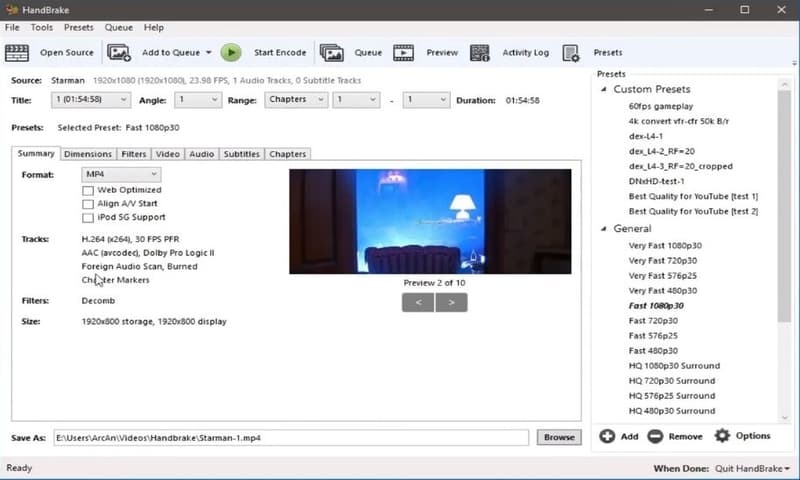
Task: Collapse the Custom Presets group
Action: point(604,89)
